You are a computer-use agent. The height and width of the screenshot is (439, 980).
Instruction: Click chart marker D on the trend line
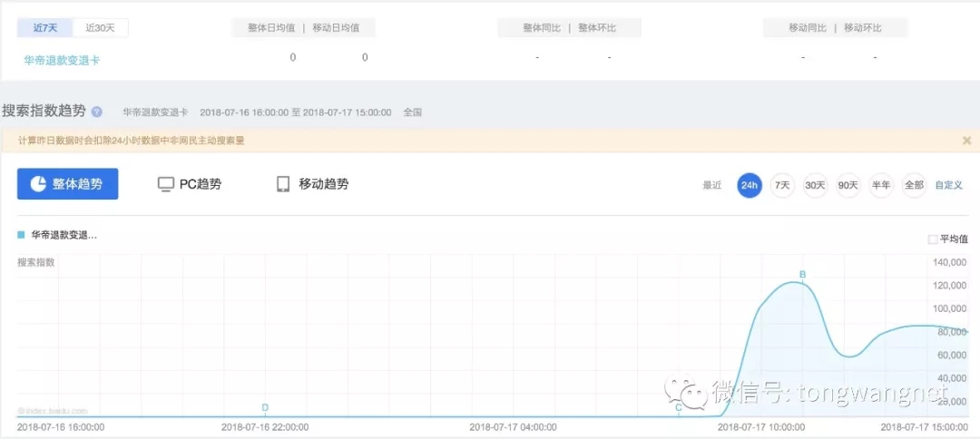tap(265, 408)
